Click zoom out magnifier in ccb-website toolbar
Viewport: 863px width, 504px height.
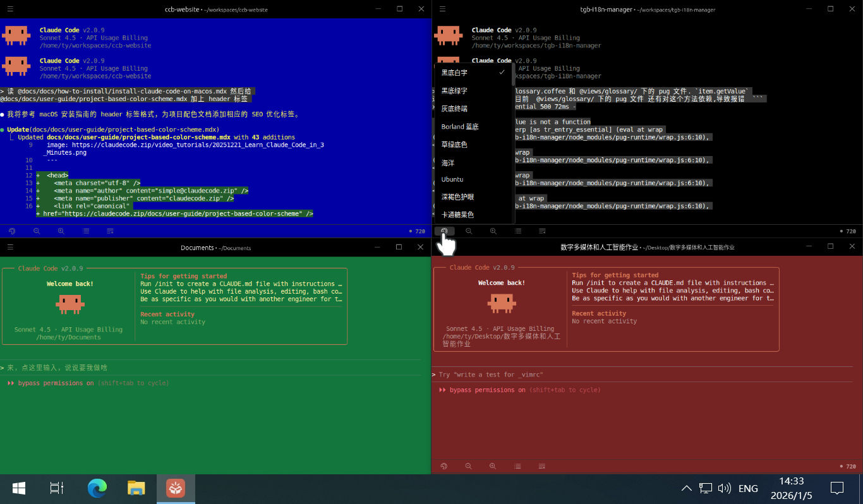coord(37,231)
